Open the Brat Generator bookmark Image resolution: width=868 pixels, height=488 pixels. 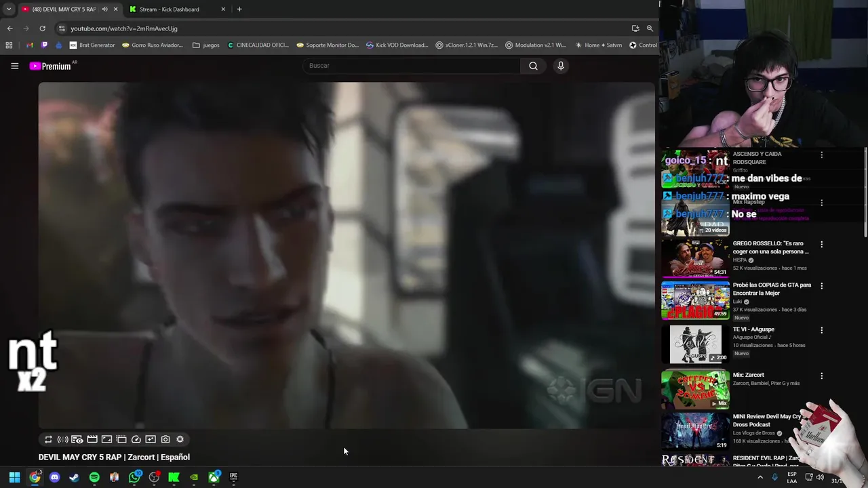[x=92, y=45]
